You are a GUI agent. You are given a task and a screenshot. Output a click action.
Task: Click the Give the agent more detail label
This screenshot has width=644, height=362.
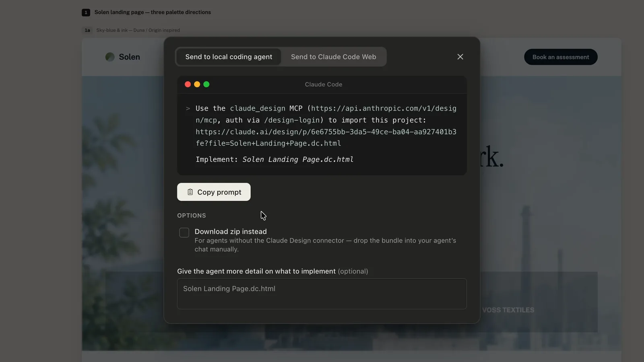click(272, 271)
